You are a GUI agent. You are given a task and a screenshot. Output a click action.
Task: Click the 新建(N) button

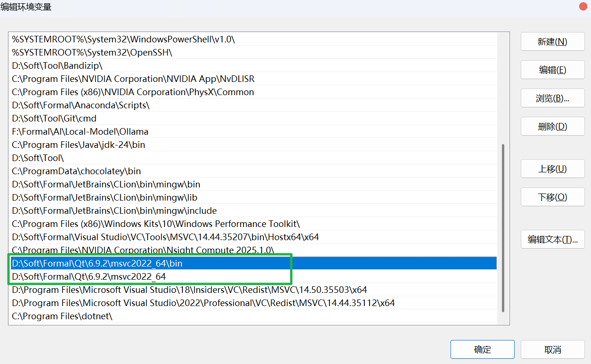pyautogui.click(x=552, y=41)
